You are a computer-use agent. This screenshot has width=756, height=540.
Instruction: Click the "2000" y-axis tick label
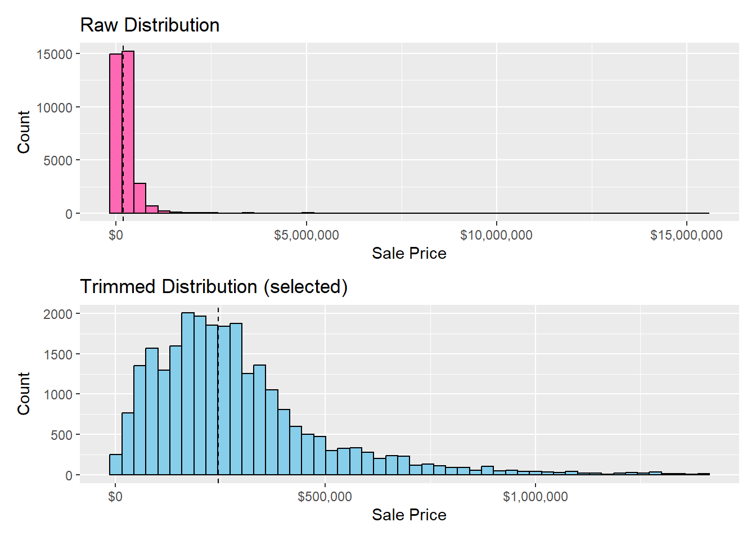coord(58,314)
